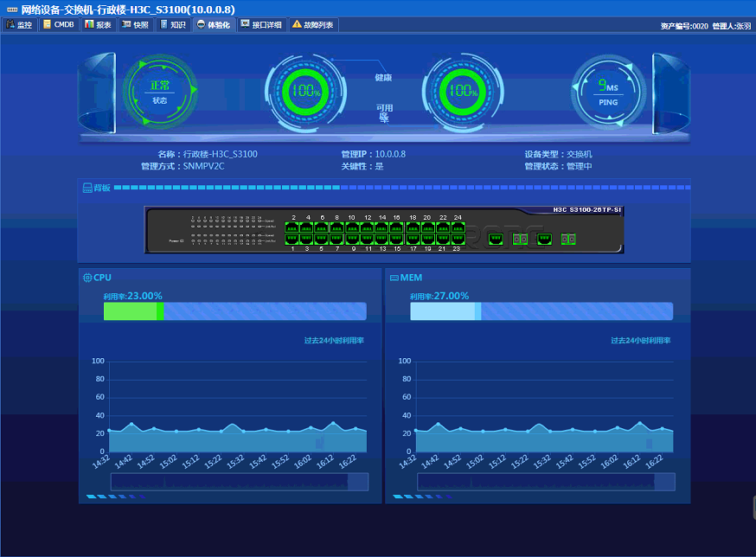
Task: Click the MEM utilization progress bar
Action: point(541,311)
